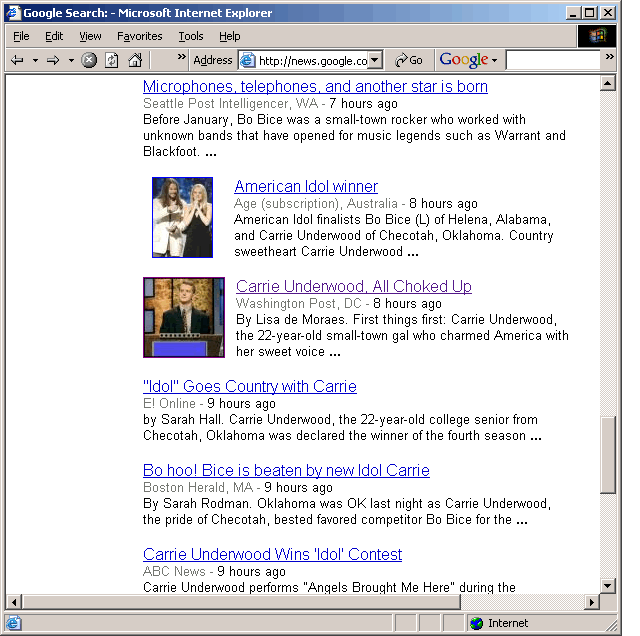This screenshot has width=640, height=636.
Task: Click the horizontal scrollbar left arrow
Action: 14,602
